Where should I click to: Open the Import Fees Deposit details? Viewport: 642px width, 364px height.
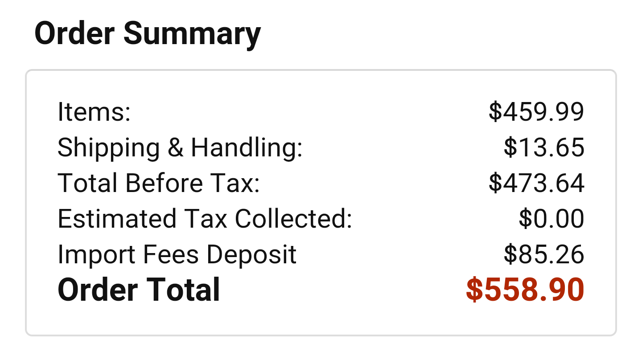177,254
